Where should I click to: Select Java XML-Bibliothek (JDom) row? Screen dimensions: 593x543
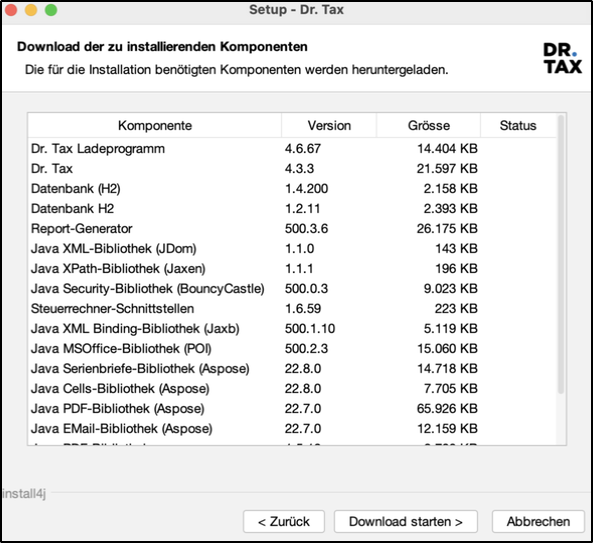click(292, 249)
